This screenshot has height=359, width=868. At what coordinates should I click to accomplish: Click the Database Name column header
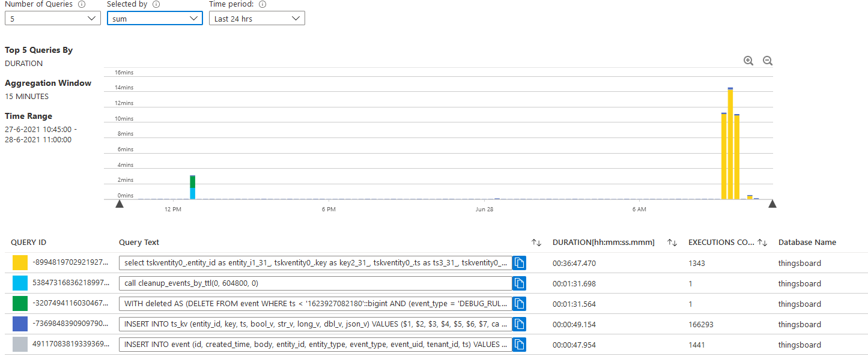807,243
